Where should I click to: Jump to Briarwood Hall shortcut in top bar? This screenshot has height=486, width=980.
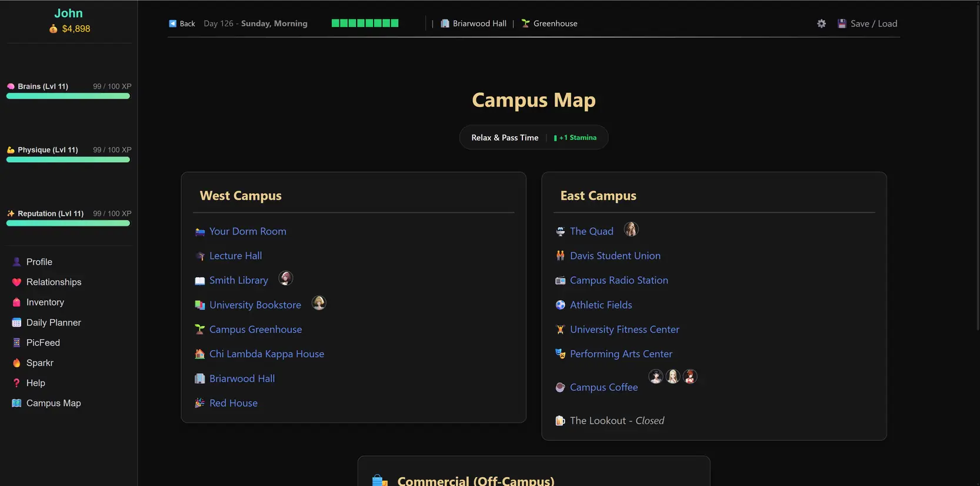click(x=479, y=24)
